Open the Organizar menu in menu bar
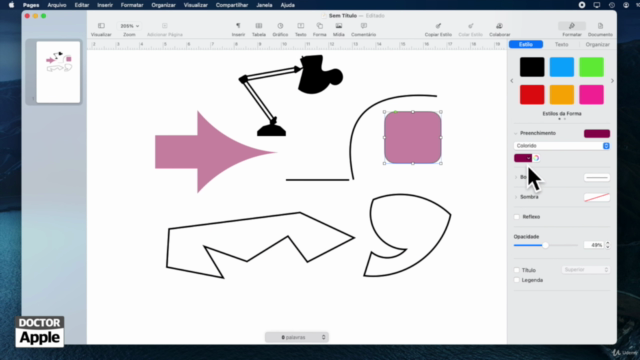 (163, 5)
